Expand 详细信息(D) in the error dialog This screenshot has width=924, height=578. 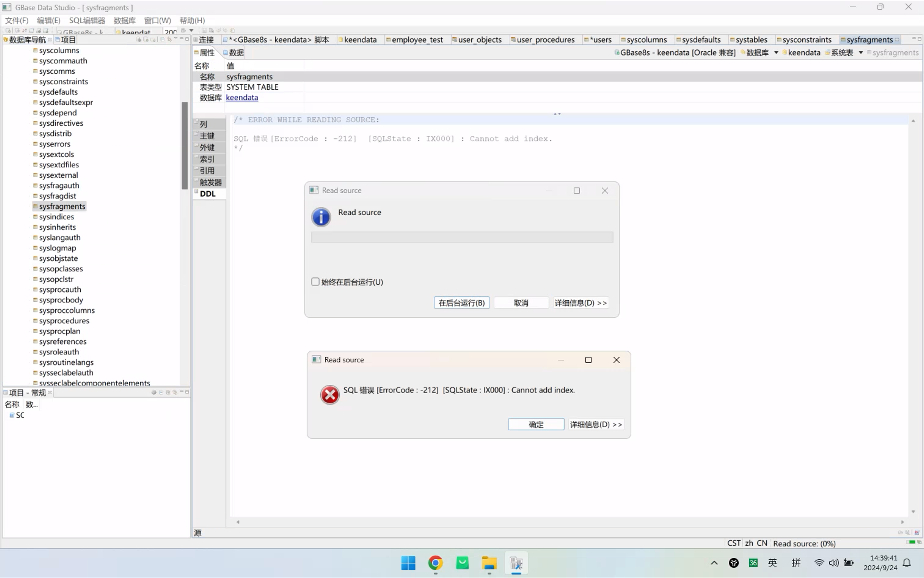click(x=596, y=424)
